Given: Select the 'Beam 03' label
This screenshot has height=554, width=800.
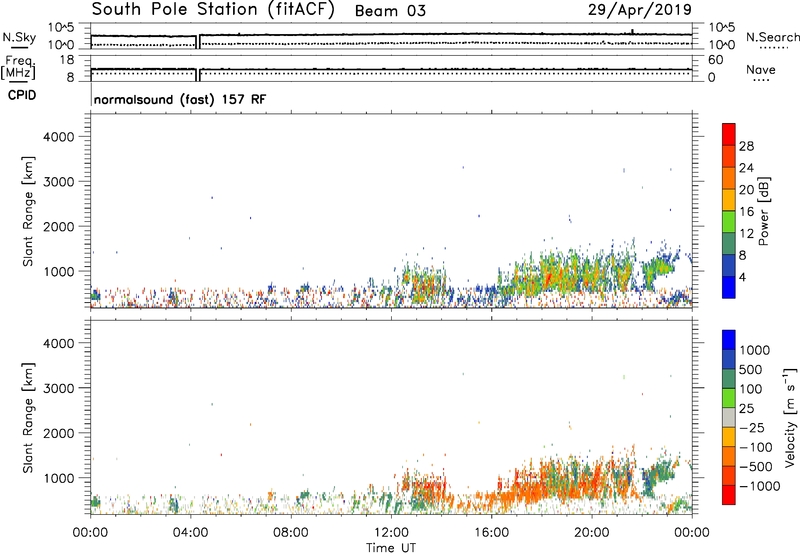Looking at the screenshot, I should (x=390, y=11).
